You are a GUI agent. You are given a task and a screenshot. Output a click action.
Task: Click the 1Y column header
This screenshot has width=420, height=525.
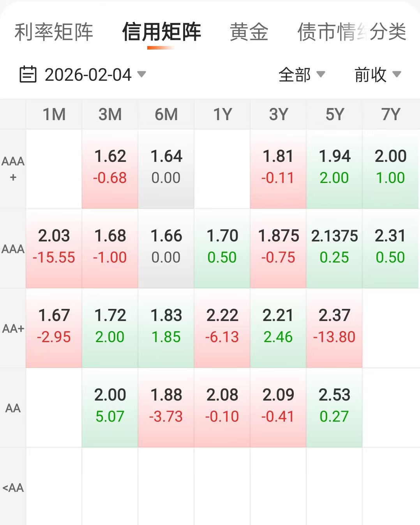point(222,114)
